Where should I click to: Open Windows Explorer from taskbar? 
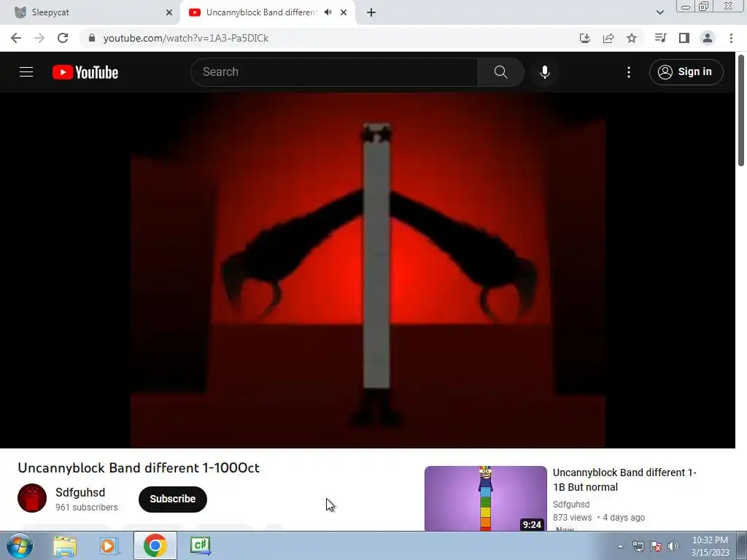click(65, 545)
